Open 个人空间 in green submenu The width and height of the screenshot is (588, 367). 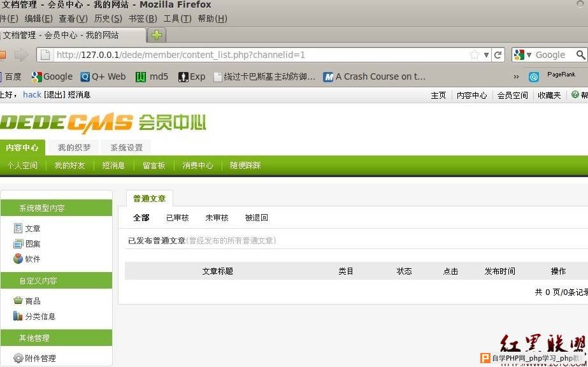click(x=22, y=165)
